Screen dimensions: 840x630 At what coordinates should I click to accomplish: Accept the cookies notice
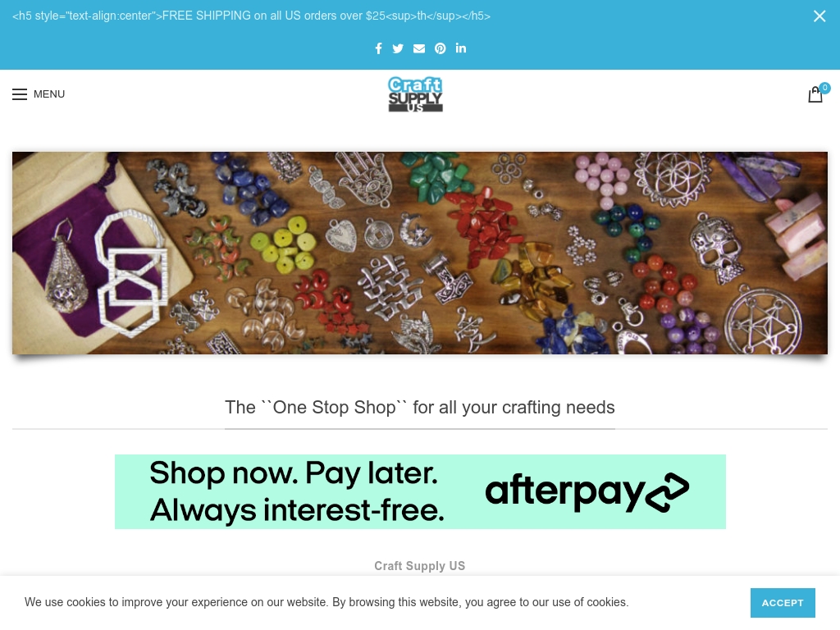click(782, 603)
